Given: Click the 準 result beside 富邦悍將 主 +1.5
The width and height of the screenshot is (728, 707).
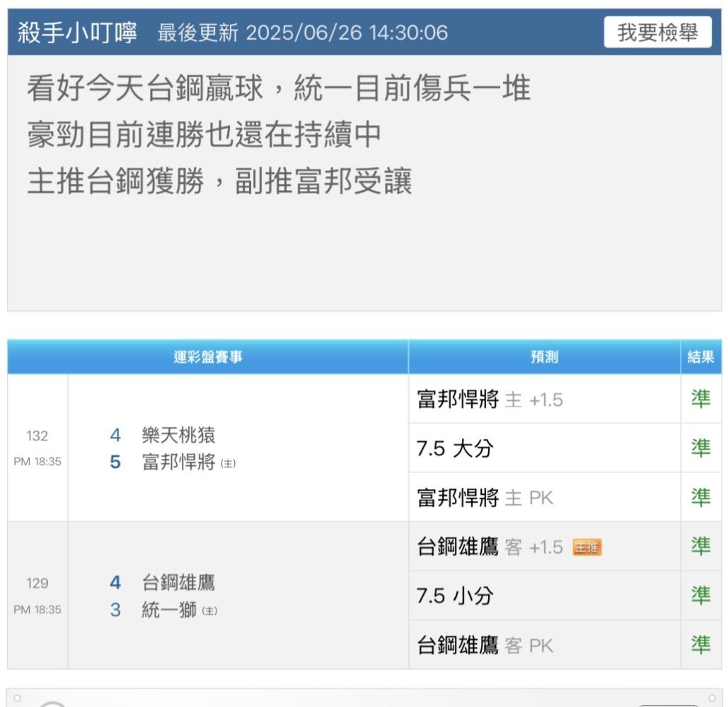Looking at the screenshot, I should [x=701, y=399].
